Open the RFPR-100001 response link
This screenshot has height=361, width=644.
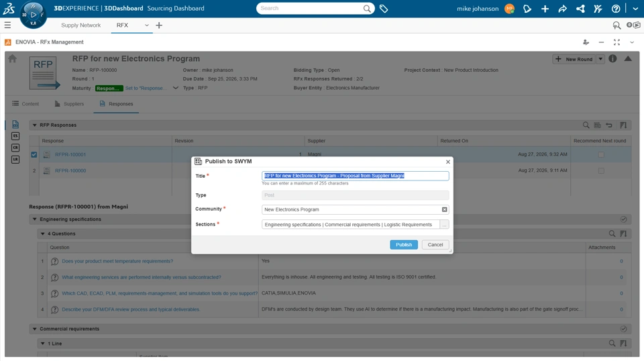[70, 155]
